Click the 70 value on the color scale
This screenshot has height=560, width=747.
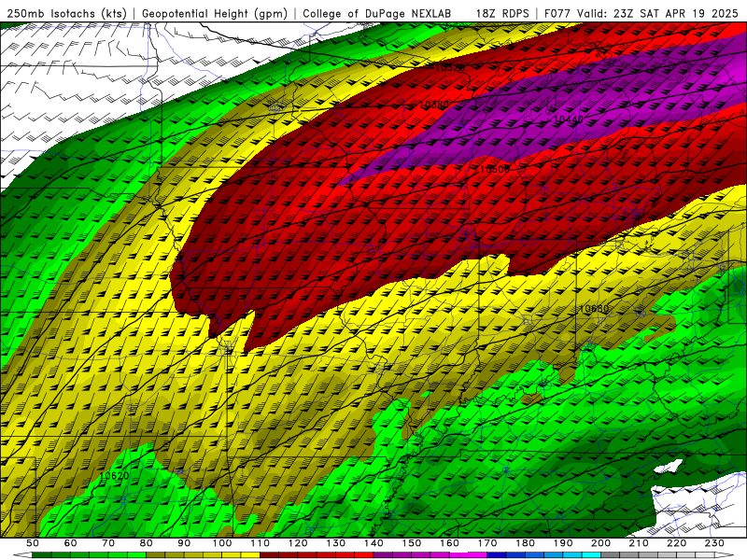[108, 543]
